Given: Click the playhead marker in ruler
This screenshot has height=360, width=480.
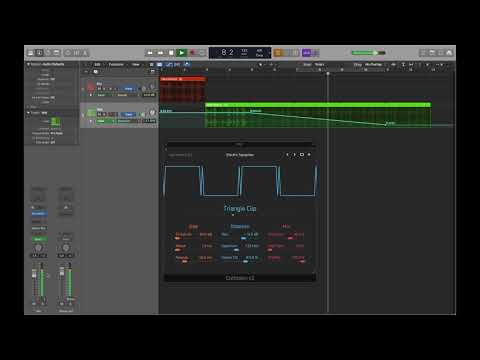Looking at the screenshot, I should coord(328,73).
